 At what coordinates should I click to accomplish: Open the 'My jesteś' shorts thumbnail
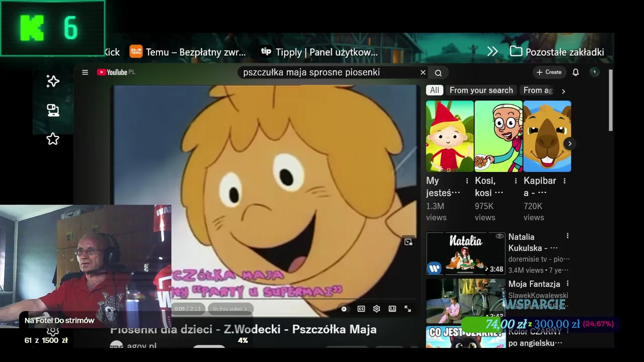tap(450, 136)
